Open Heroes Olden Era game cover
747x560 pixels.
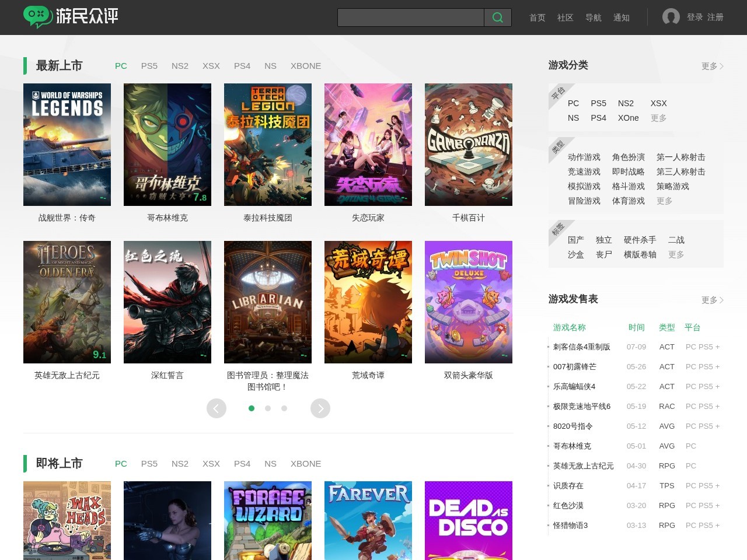[x=67, y=302]
